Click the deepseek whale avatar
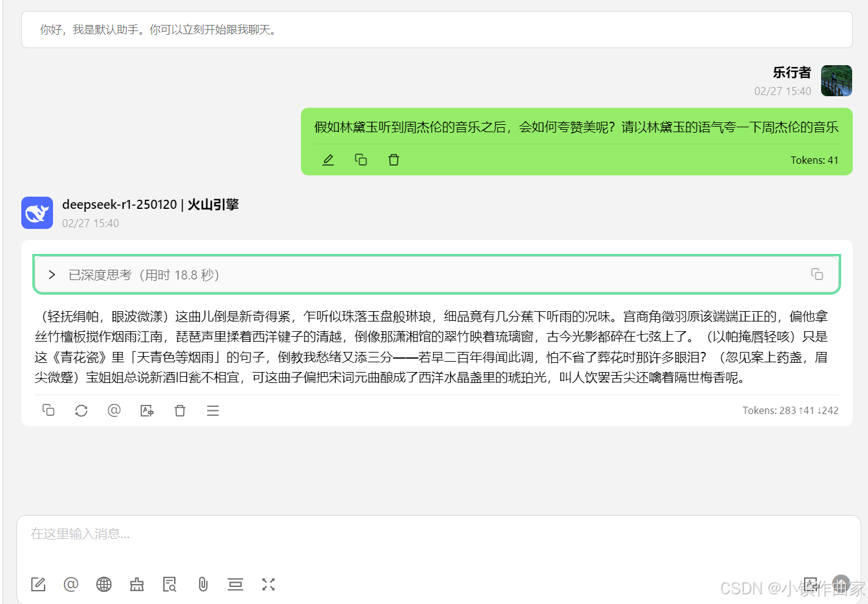Image resolution: width=868 pixels, height=604 pixels. 37,212
